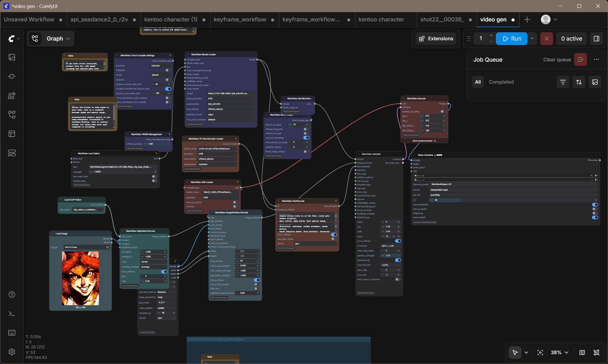This screenshot has width=608, height=364.
Task: Open the templates sidebar icon
Action: 12,153
